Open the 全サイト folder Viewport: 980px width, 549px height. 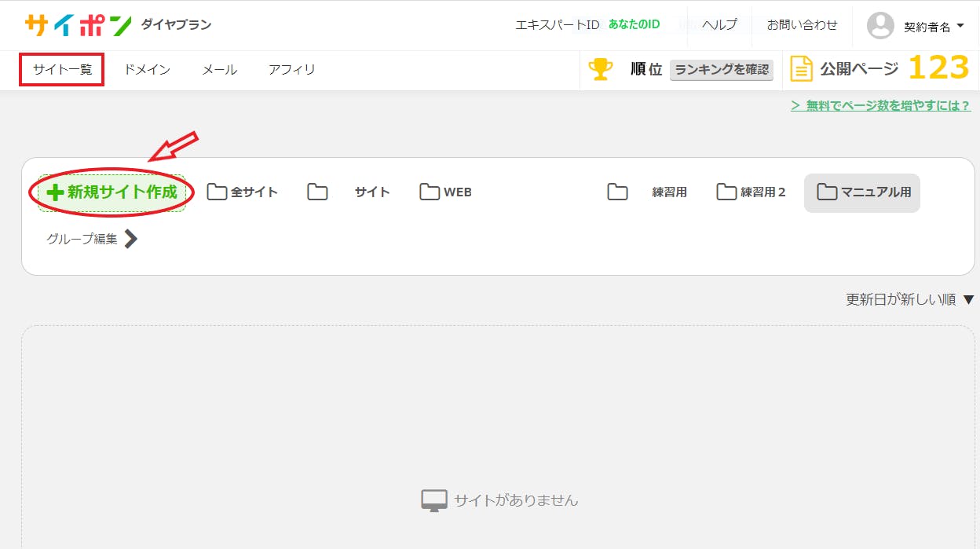tap(243, 192)
